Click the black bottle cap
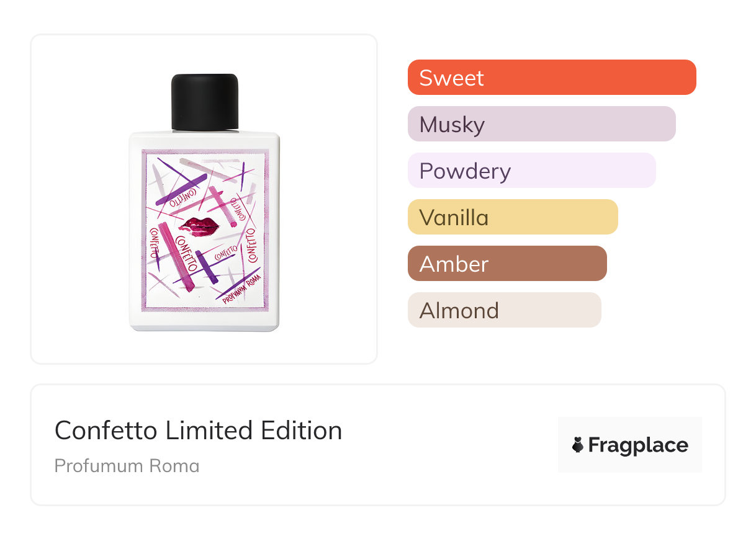Screen dimensions: 756x536 click(205, 102)
